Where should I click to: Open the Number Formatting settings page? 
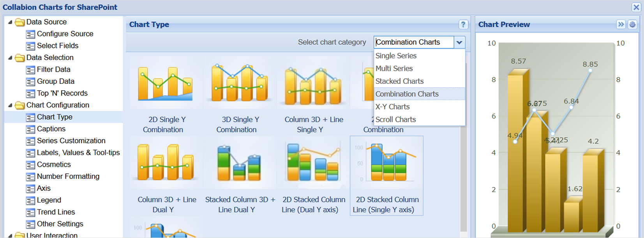[x=68, y=176]
